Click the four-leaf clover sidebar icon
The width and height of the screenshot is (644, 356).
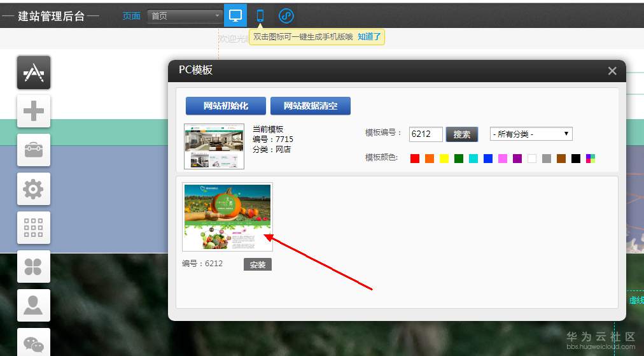(x=34, y=266)
